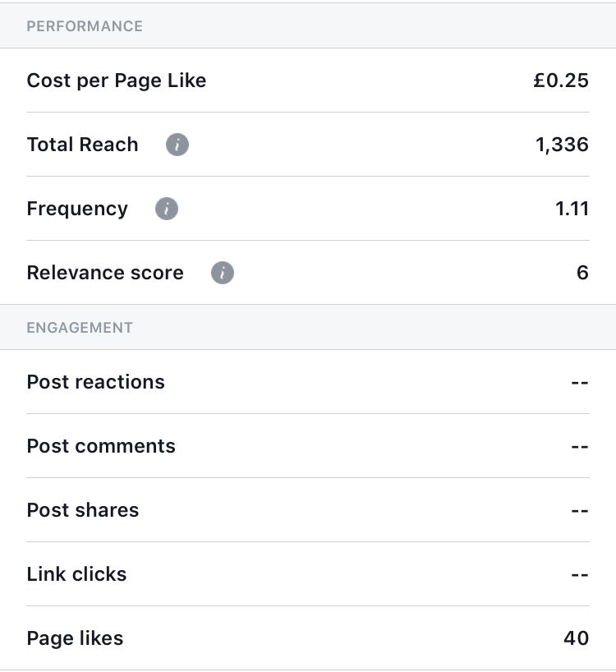Open the Frequency info icon tooltip
This screenshot has width=616, height=672.
(167, 209)
